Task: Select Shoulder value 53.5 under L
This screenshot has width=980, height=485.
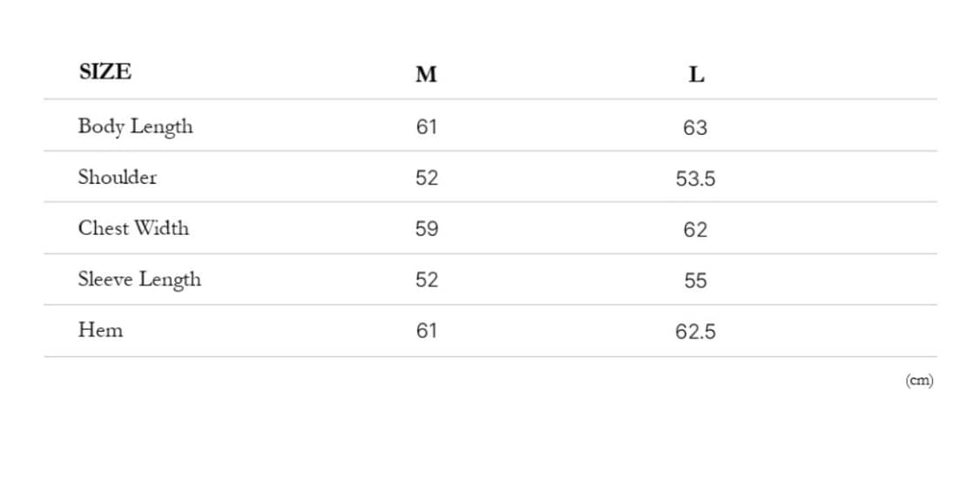Action: click(695, 179)
